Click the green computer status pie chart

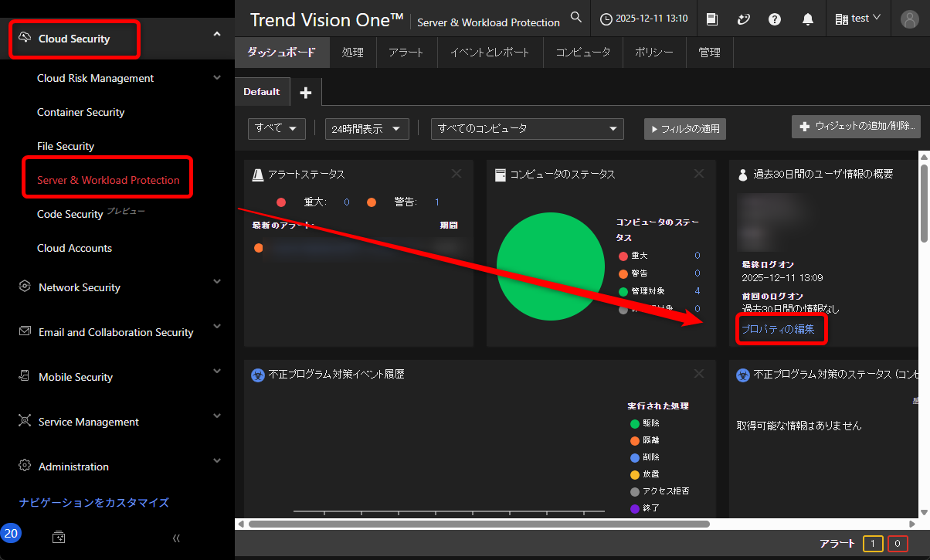550,267
